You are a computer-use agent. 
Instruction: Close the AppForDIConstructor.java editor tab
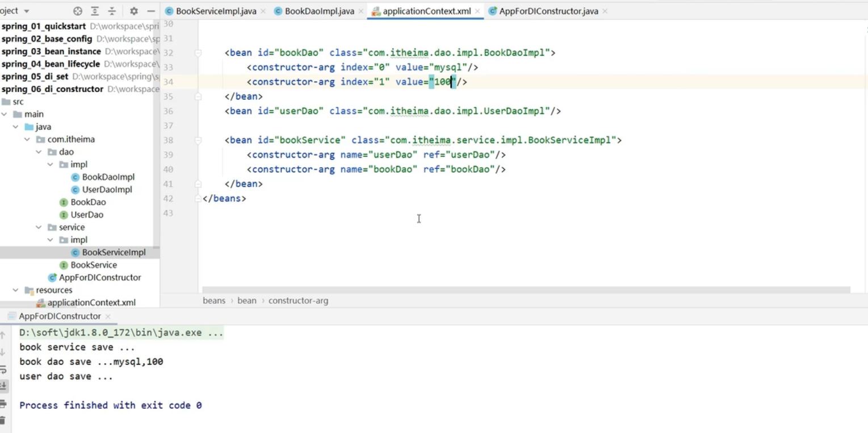pos(605,11)
